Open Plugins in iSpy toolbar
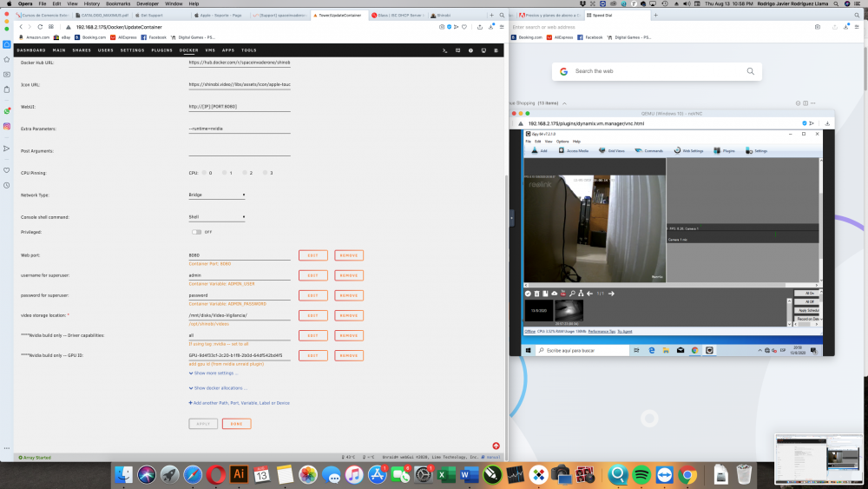Screen dimensions: 868x489 click(x=724, y=150)
